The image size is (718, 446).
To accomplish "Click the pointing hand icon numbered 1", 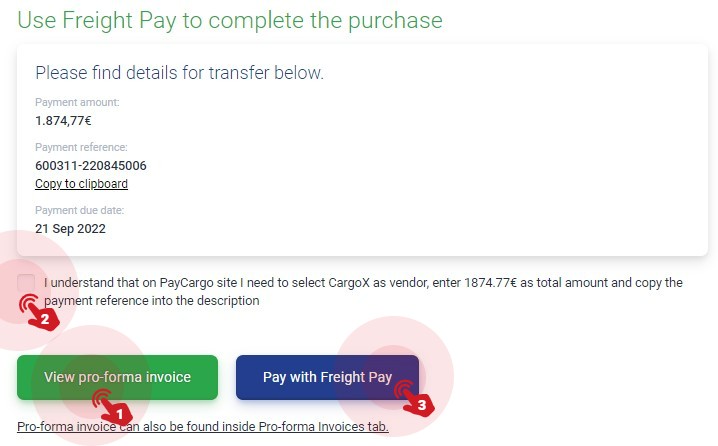I will coord(112,406).
